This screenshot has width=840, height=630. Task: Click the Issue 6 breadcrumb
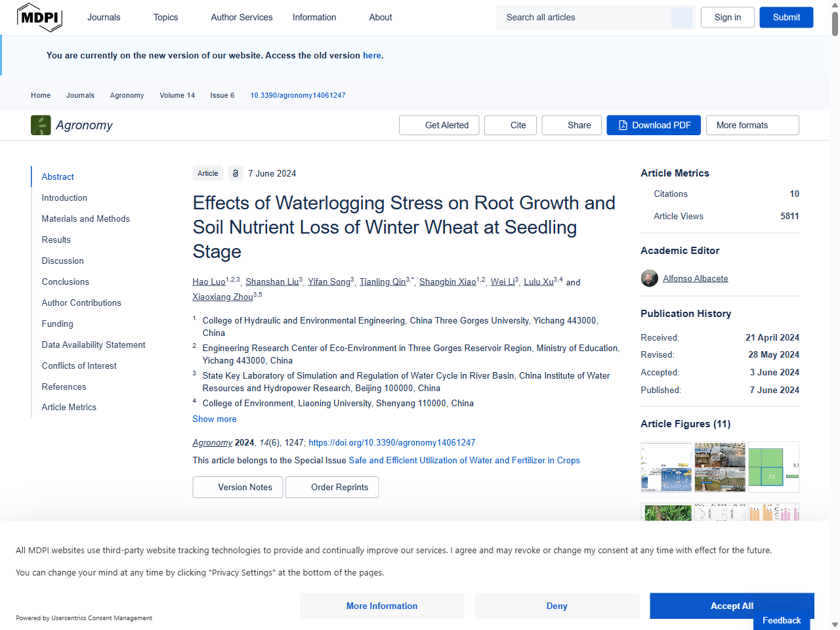pyautogui.click(x=222, y=95)
